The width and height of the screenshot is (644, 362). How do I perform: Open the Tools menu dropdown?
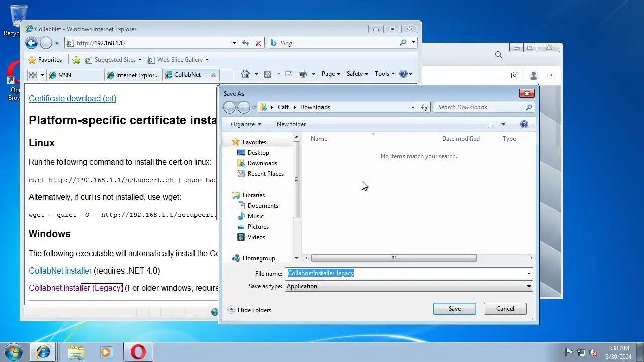[x=385, y=74]
